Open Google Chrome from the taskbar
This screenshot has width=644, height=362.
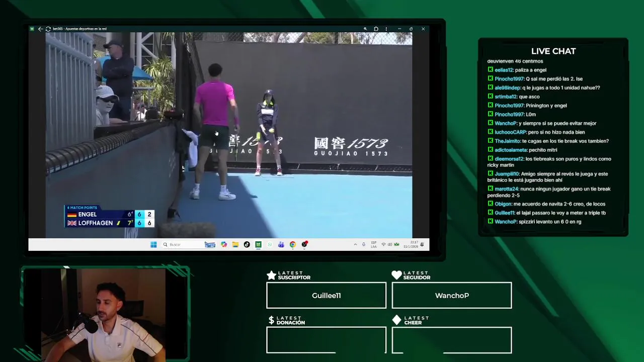pos(292,244)
